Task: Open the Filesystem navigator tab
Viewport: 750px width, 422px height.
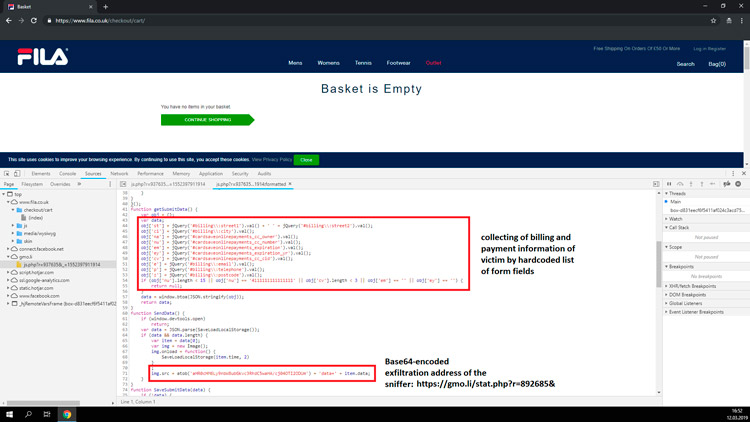Action: [x=32, y=184]
